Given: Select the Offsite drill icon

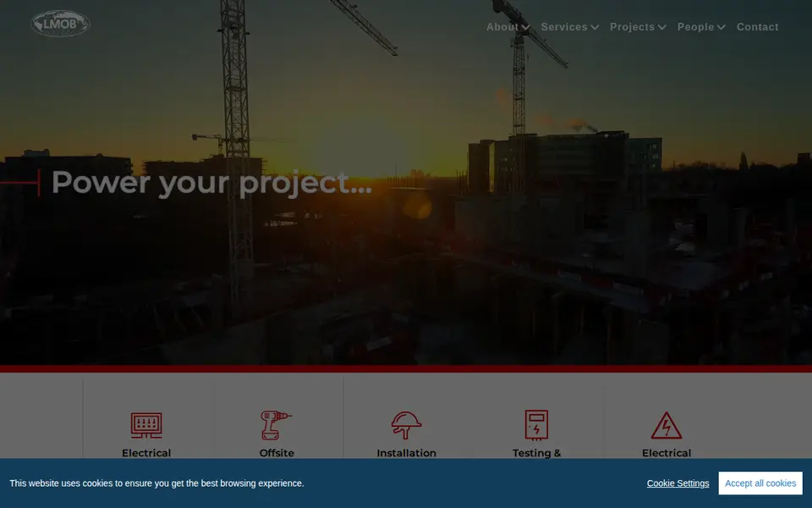Looking at the screenshot, I should 276,425.
